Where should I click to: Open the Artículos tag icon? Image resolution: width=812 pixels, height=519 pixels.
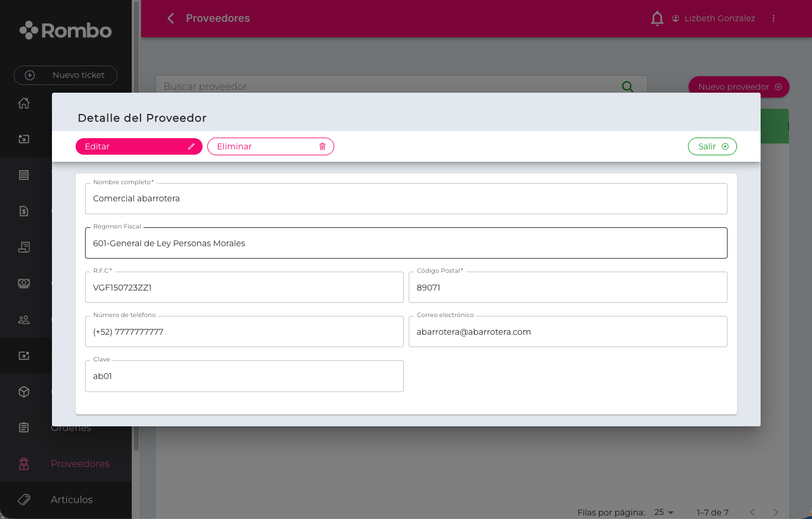click(x=24, y=500)
